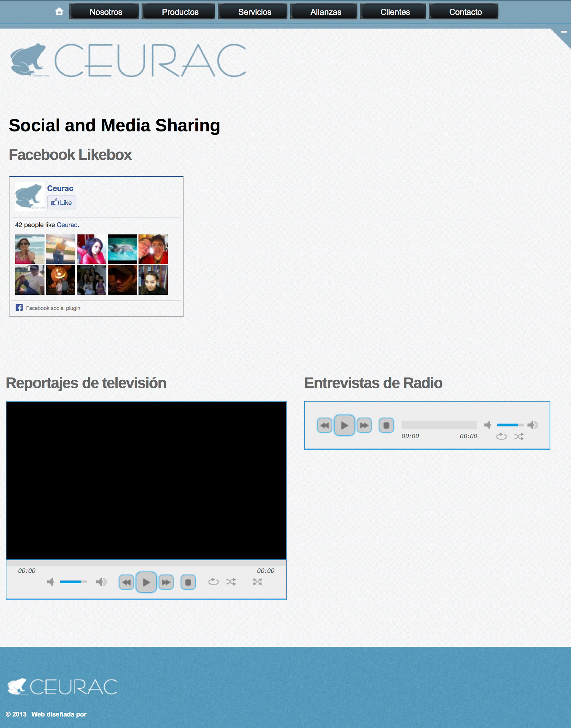Toggle shuffle in the radio player
This screenshot has width=571, height=728.
point(519,437)
